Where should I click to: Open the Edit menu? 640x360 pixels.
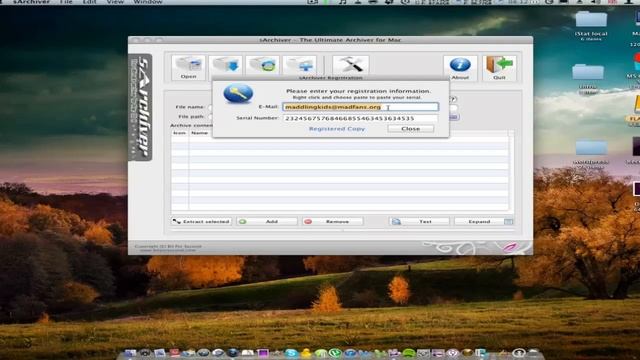[89, 2]
